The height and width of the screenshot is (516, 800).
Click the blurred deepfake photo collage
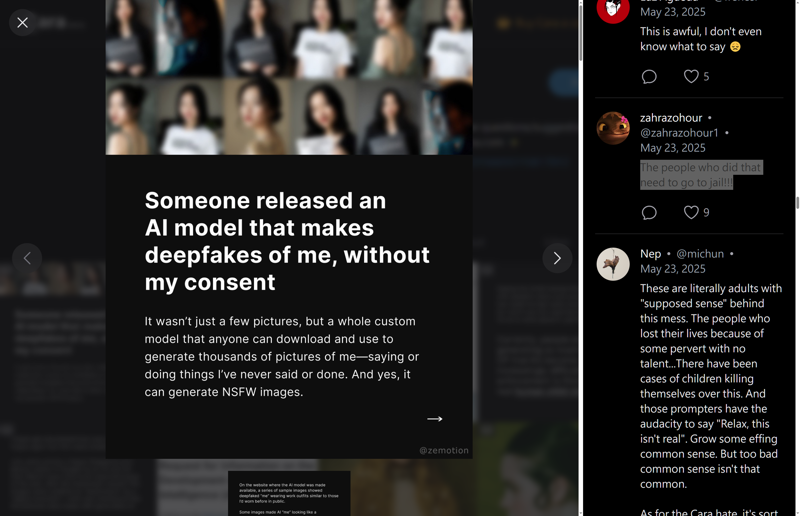289,77
